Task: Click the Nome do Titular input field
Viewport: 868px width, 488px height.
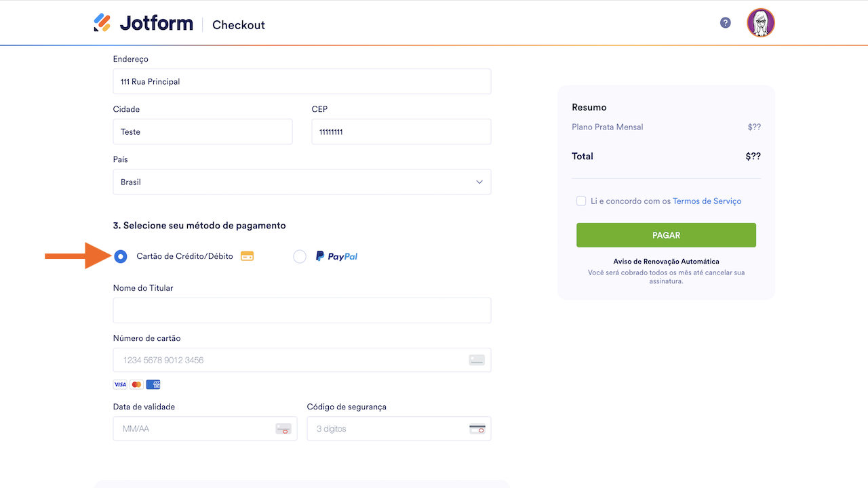Action: 302,310
